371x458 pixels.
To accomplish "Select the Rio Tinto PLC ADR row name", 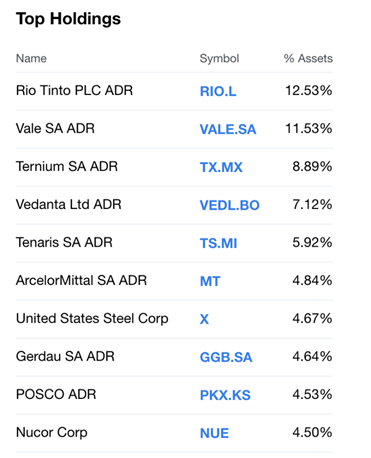I will click(x=74, y=90).
